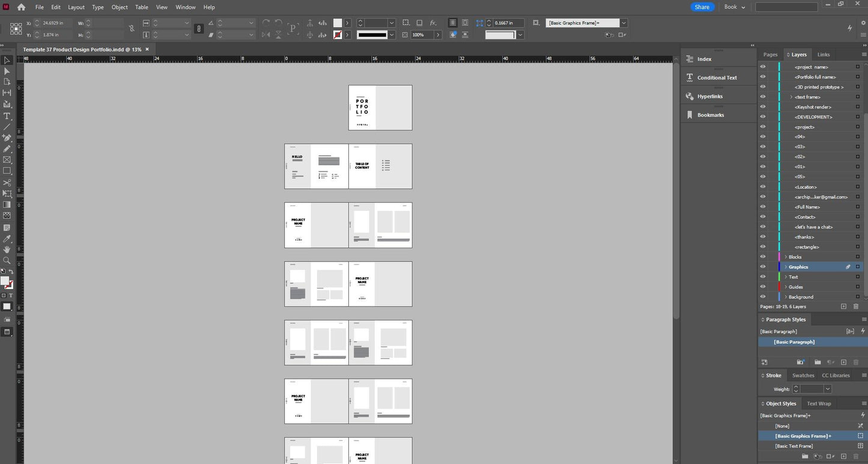Pick the Eyedropper tool

tap(7, 239)
